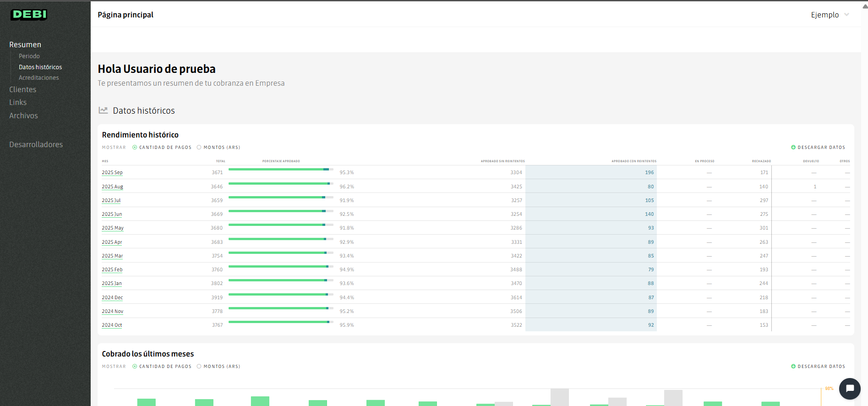
Task: Click download icon in Rendimiento histórico
Action: click(x=793, y=148)
